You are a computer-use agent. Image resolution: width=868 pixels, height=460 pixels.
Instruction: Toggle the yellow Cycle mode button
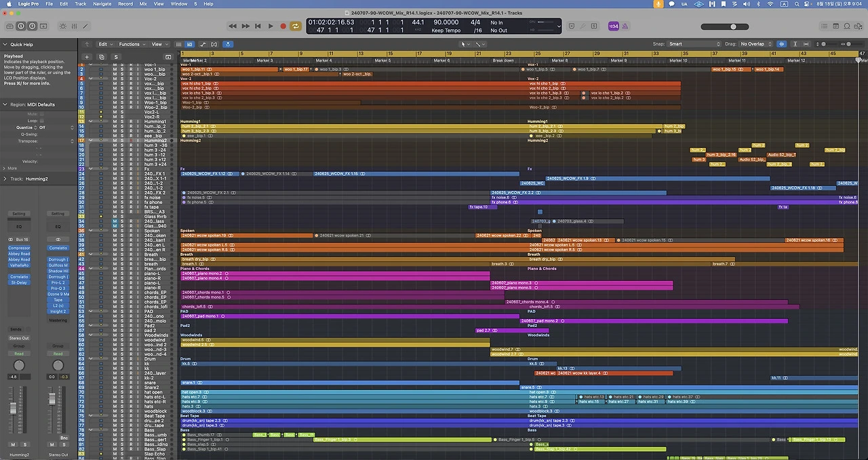click(296, 26)
